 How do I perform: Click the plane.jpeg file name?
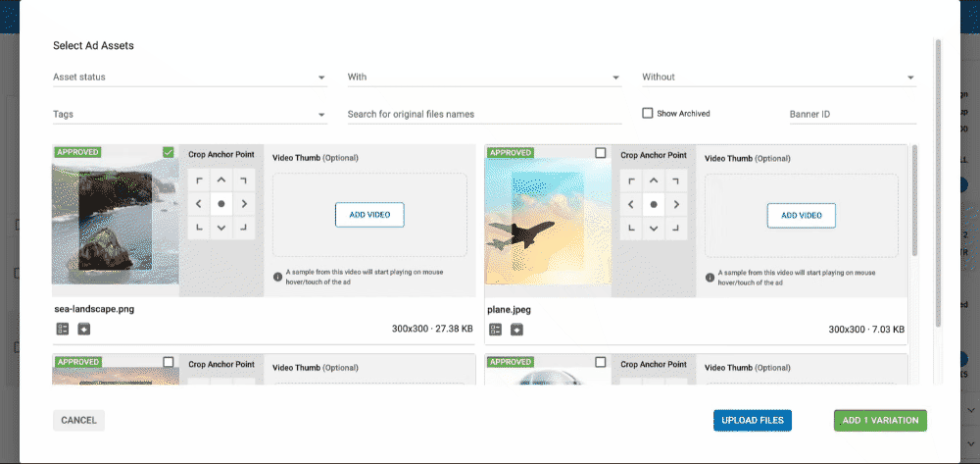[x=510, y=310]
